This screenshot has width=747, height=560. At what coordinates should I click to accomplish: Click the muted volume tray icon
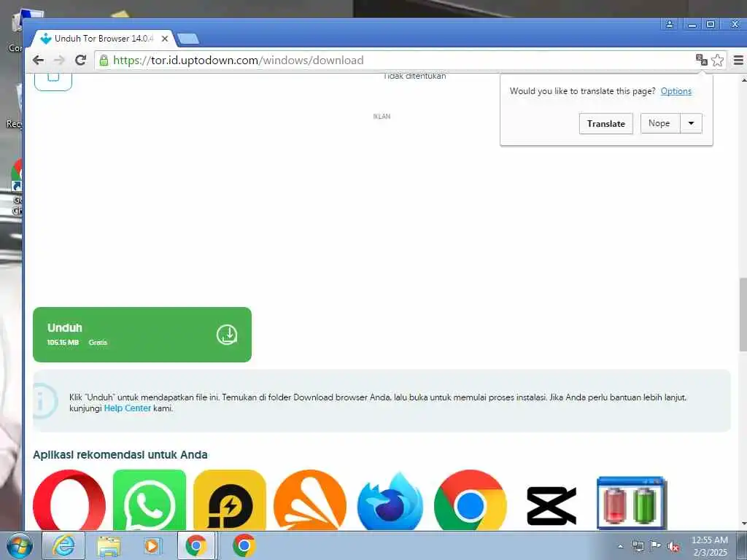pos(673,546)
